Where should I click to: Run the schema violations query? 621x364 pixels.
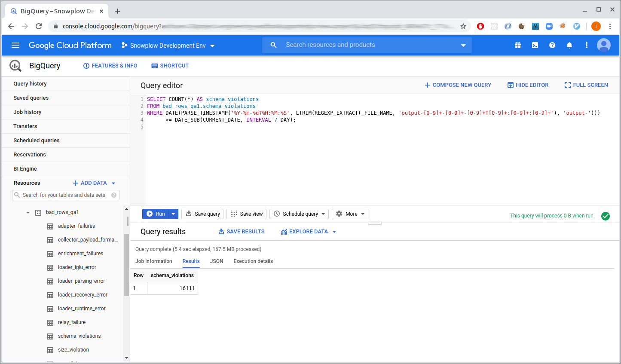157,214
